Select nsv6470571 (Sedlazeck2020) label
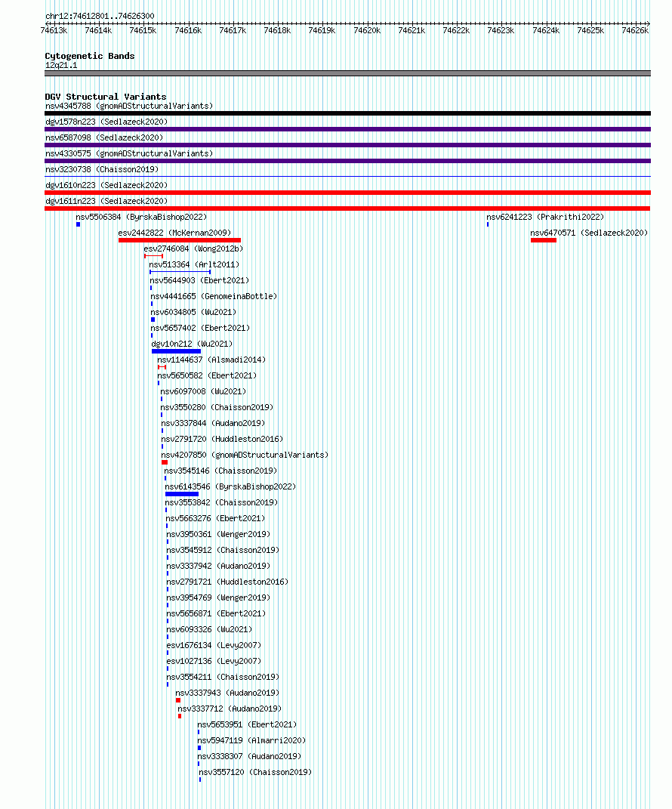Screen dimensions: 672x809 pos(590,233)
